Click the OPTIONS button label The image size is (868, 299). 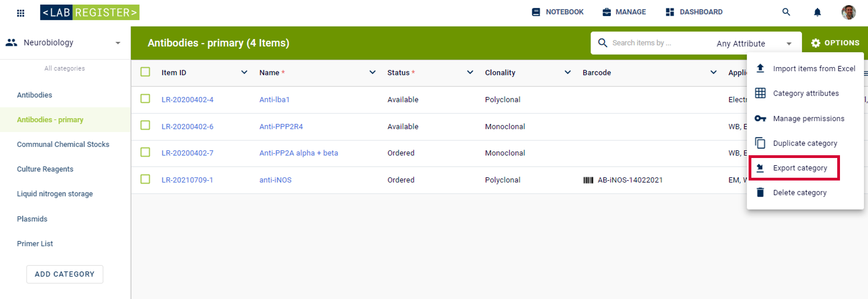(842, 43)
